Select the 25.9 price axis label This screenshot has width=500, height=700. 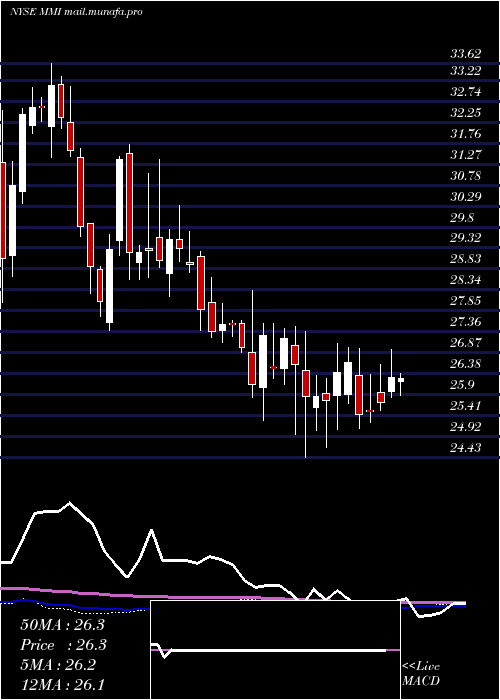point(462,385)
